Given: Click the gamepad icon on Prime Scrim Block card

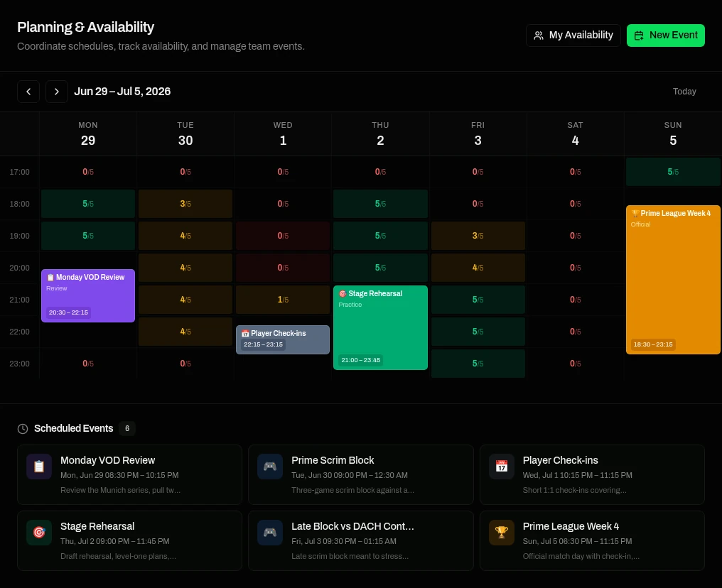Looking at the screenshot, I should [x=270, y=467].
